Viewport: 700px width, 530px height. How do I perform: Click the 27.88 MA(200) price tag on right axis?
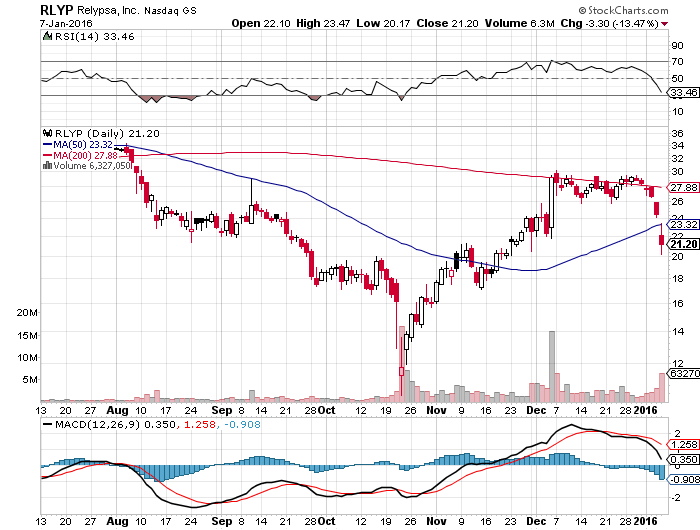click(x=683, y=188)
